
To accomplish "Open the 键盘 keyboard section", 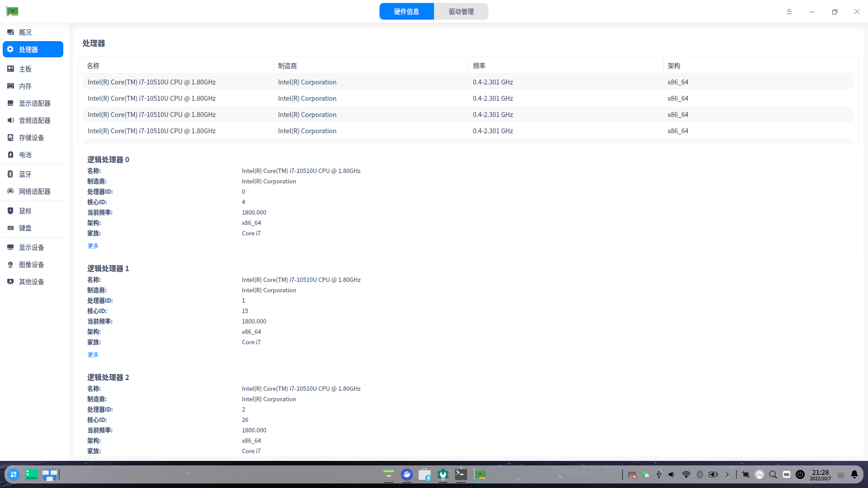I will 33,228.
